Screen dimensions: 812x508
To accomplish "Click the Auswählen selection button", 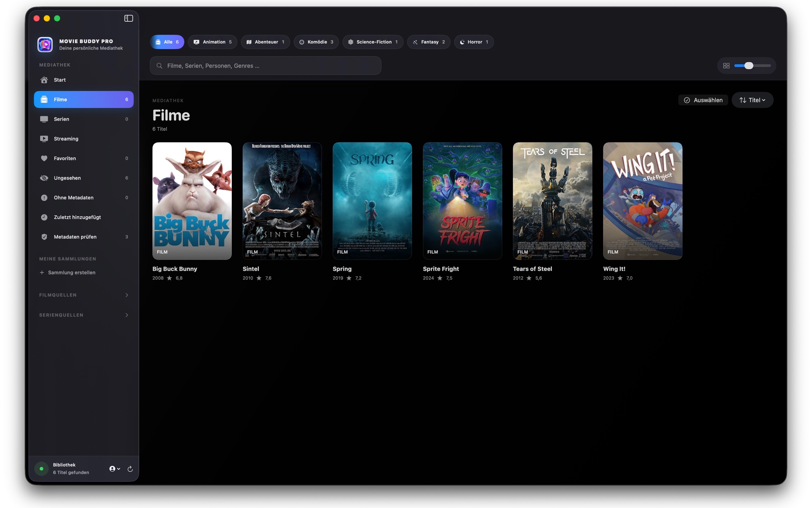I will (x=703, y=100).
